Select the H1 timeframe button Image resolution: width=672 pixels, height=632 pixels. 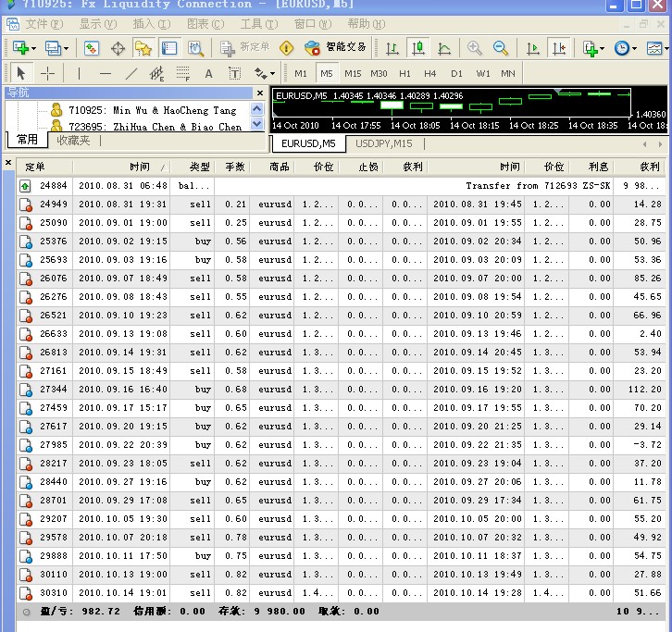404,74
